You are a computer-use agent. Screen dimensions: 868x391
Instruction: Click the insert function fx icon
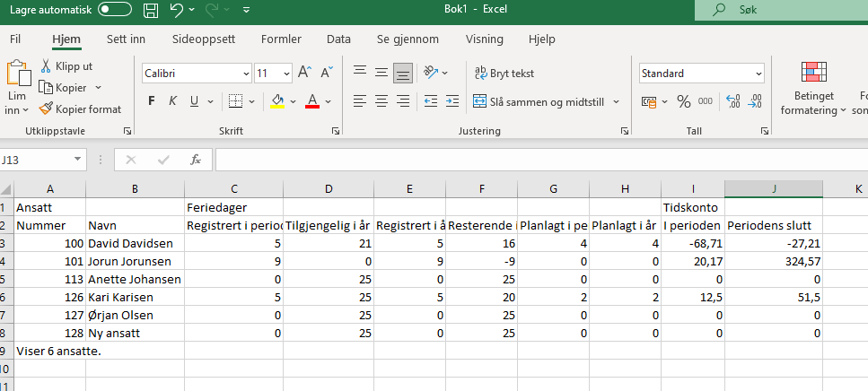click(196, 160)
